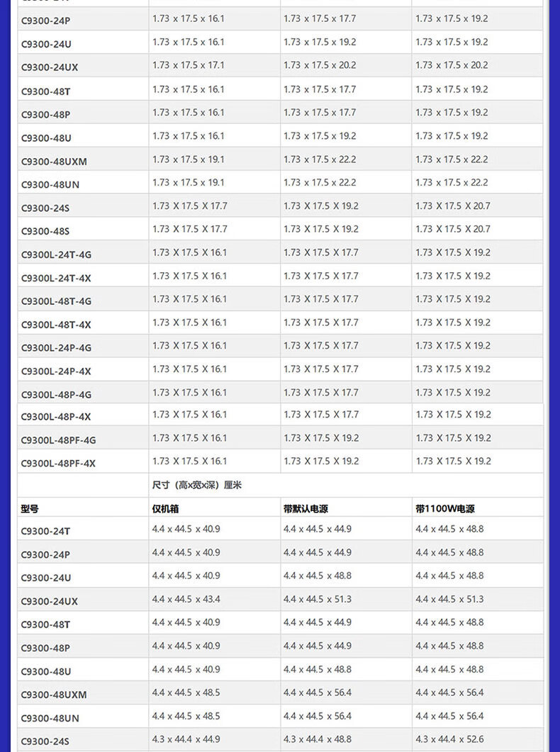Click 1.73 x 17.5 x 19.1 in C9300-48UN row
Image resolution: width=560 pixels, height=752 pixels.
pyautogui.click(x=189, y=182)
